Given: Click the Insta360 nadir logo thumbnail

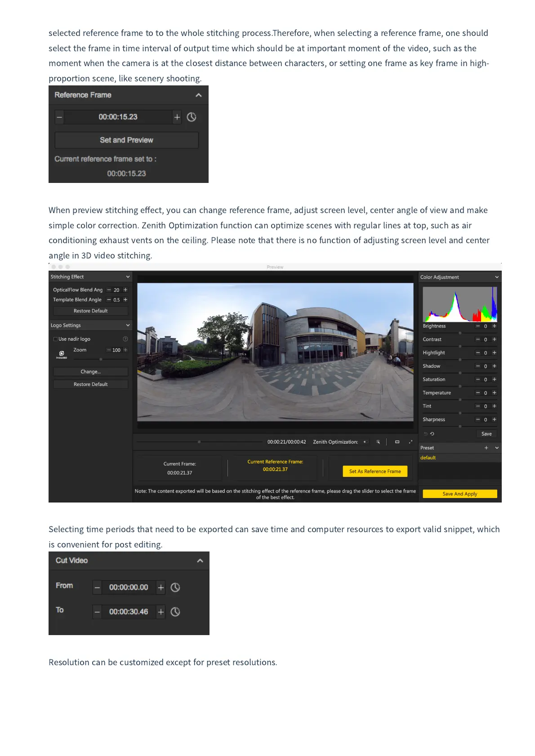Looking at the screenshot, I should (62, 355).
